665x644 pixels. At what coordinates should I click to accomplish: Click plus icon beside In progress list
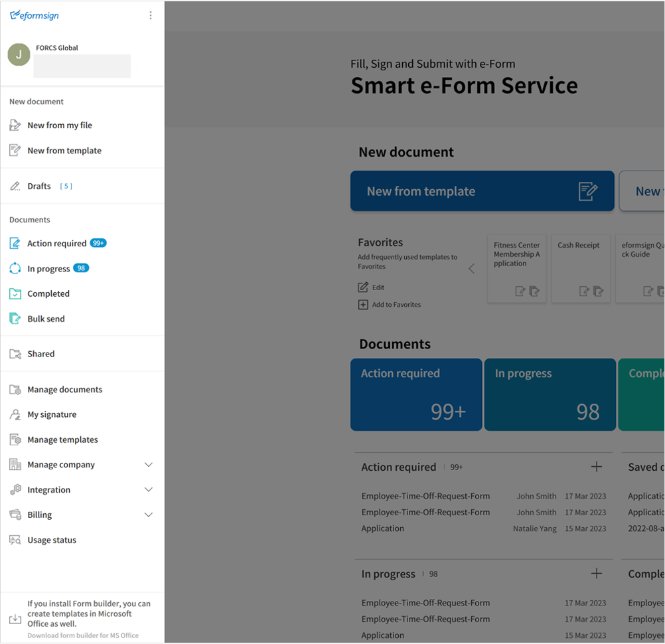click(596, 574)
